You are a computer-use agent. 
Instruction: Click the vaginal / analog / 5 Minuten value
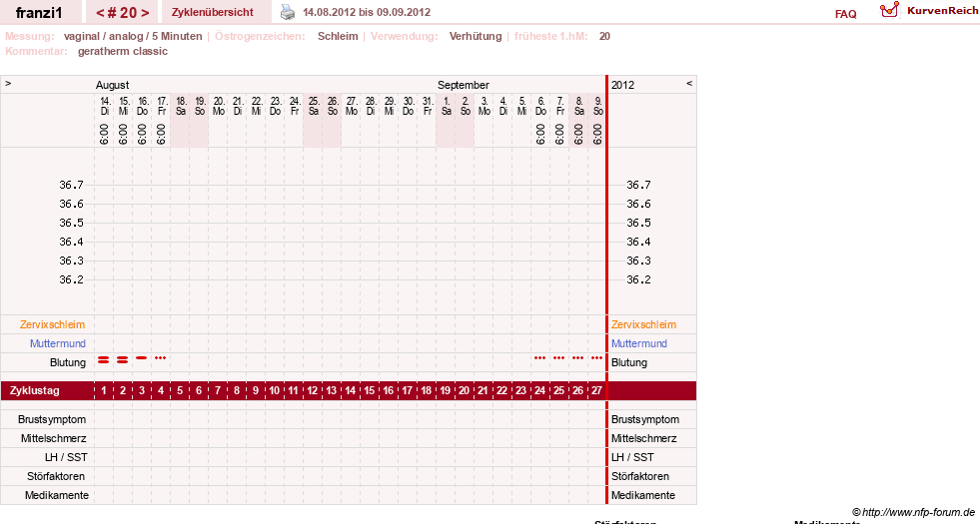point(133,36)
